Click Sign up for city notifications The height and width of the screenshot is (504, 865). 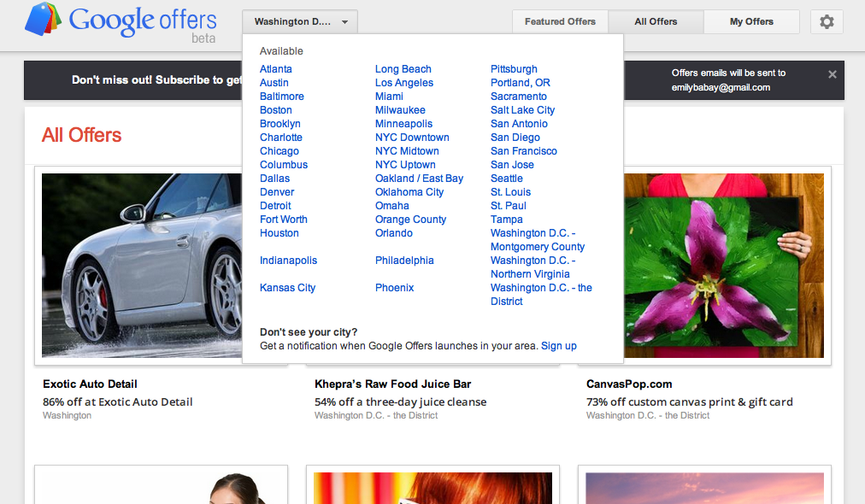coord(559,346)
